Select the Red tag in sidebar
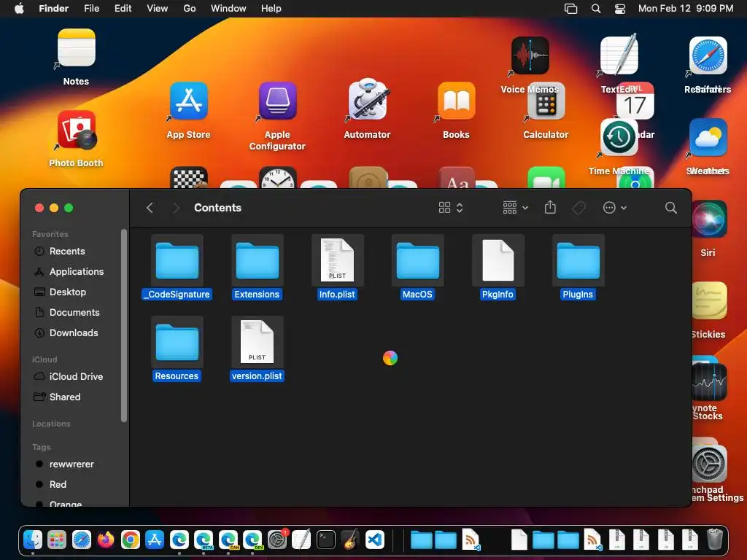 [x=58, y=484]
